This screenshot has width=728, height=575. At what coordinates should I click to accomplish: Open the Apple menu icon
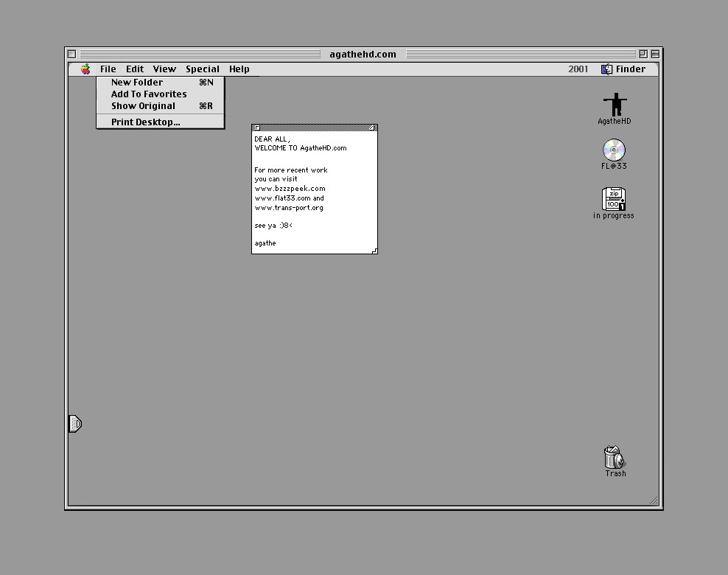click(x=85, y=69)
